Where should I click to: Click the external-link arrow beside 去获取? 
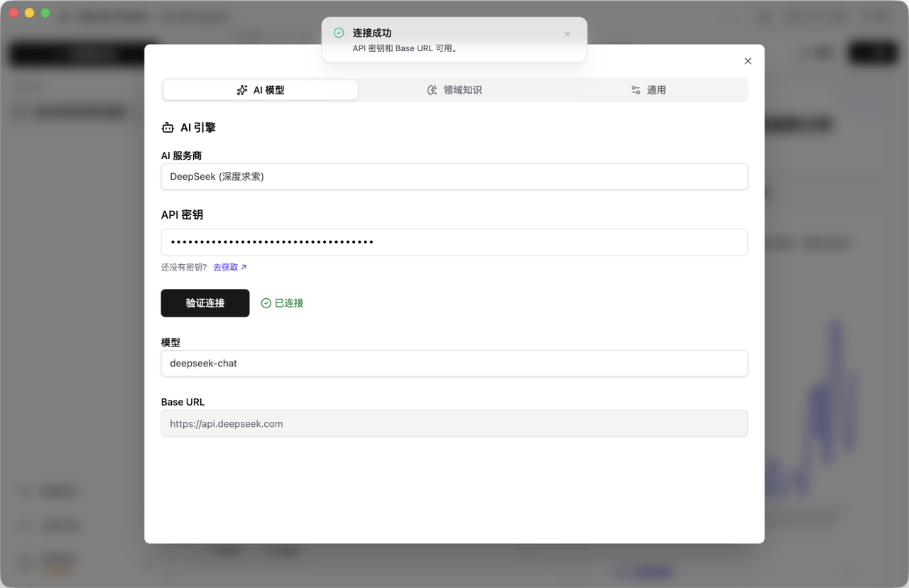click(243, 266)
